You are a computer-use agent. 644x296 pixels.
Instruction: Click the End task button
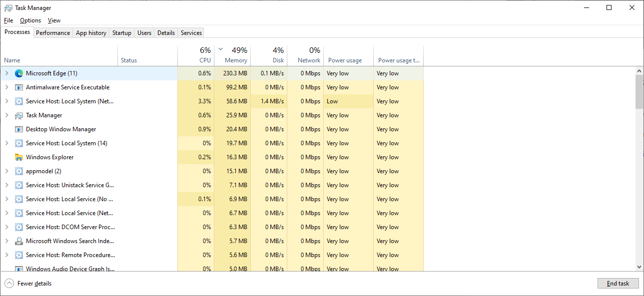coord(618,284)
